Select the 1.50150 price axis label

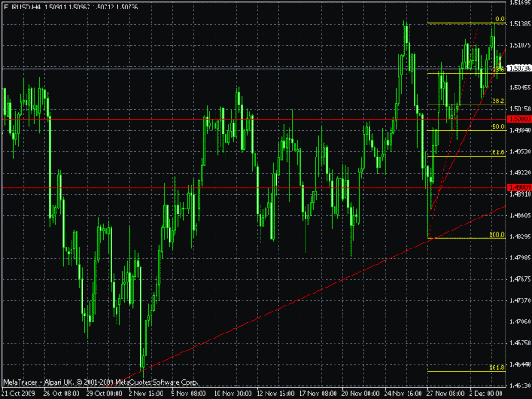click(520, 109)
